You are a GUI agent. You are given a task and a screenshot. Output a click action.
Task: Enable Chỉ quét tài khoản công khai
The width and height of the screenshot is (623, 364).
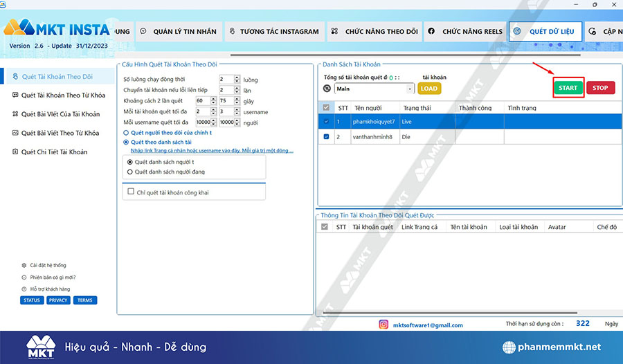coord(131,192)
